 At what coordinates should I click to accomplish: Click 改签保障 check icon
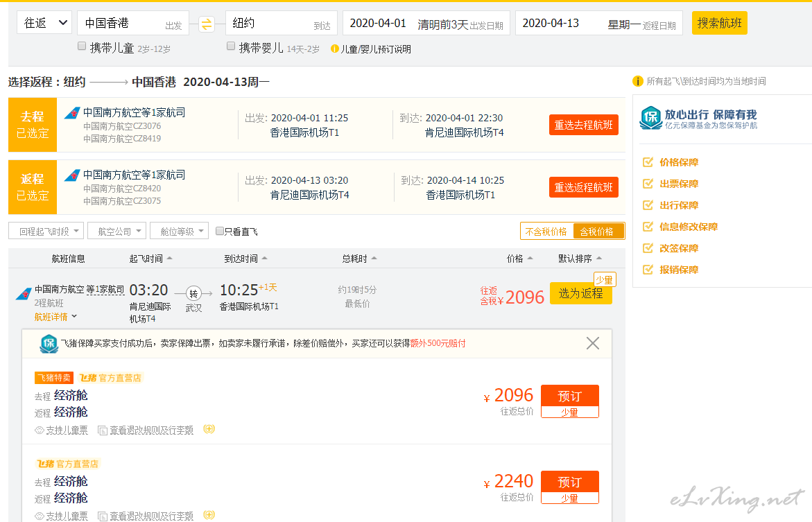tap(648, 249)
